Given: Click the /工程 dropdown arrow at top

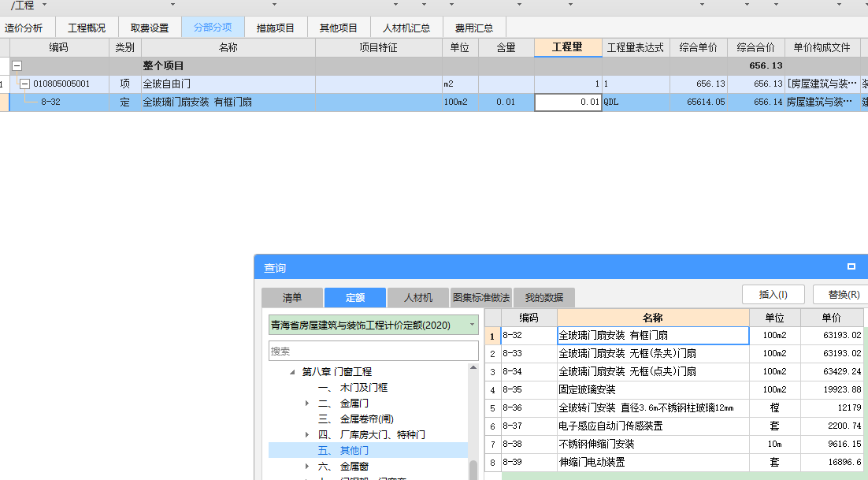Looking at the screenshot, I should click(x=45, y=5).
